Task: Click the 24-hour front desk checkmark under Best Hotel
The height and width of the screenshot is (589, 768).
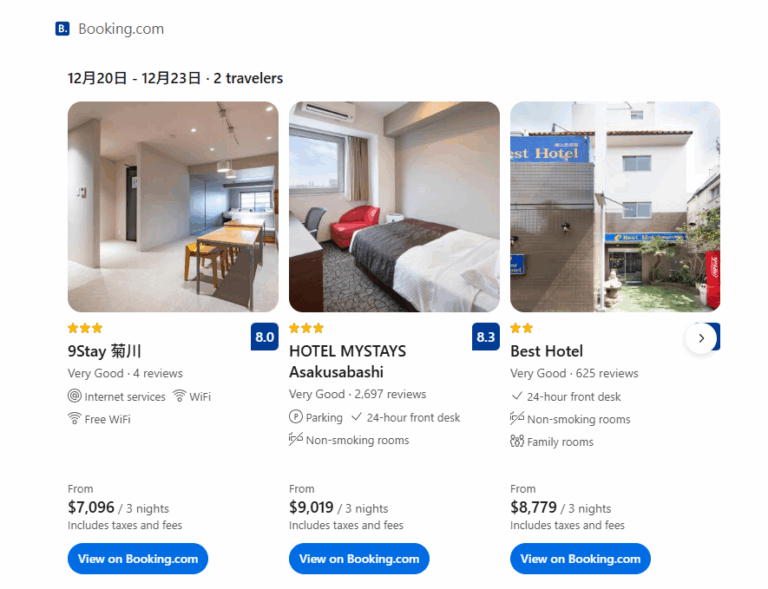Action: 517,396
